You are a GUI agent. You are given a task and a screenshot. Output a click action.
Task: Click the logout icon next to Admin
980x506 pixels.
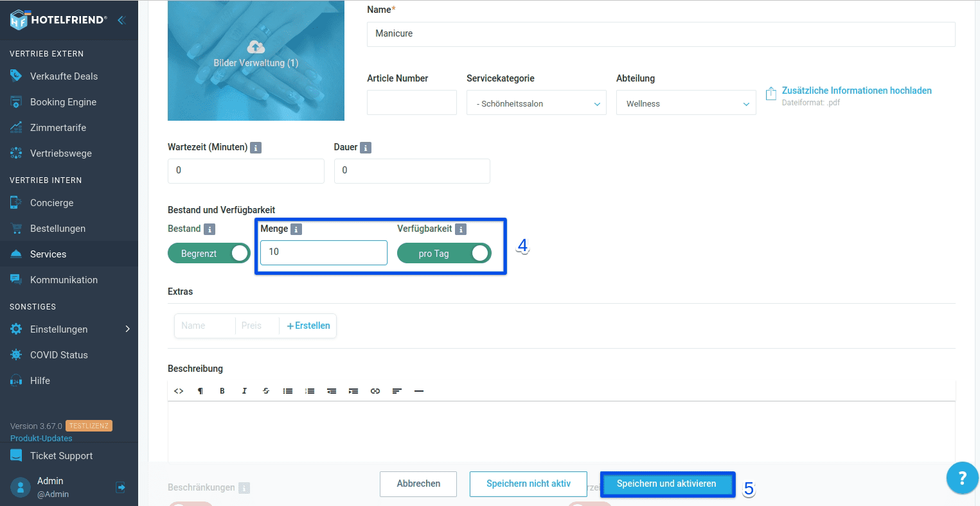[x=120, y=487]
